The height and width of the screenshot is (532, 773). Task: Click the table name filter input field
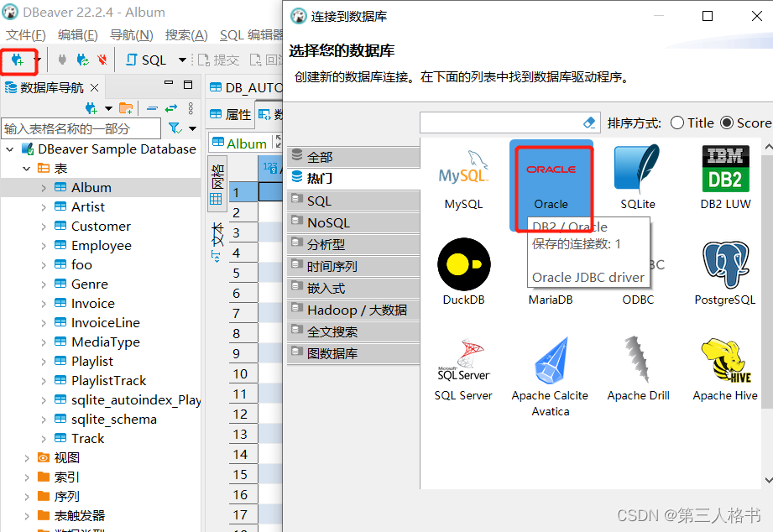click(81, 128)
